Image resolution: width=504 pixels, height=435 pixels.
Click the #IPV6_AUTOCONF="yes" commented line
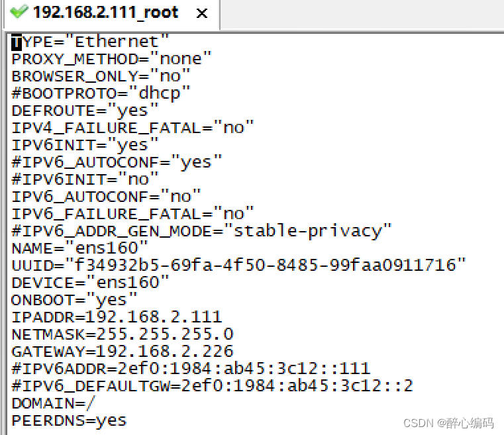tap(117, 162)
